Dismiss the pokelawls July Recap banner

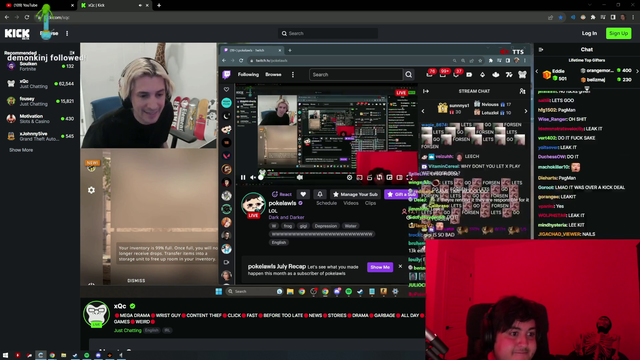tap(400, 267)
